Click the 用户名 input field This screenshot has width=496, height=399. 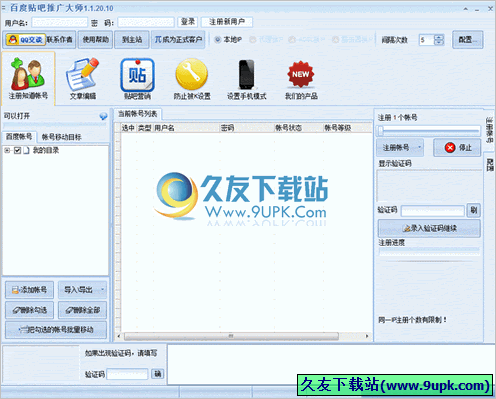click(x=60, y=22)
